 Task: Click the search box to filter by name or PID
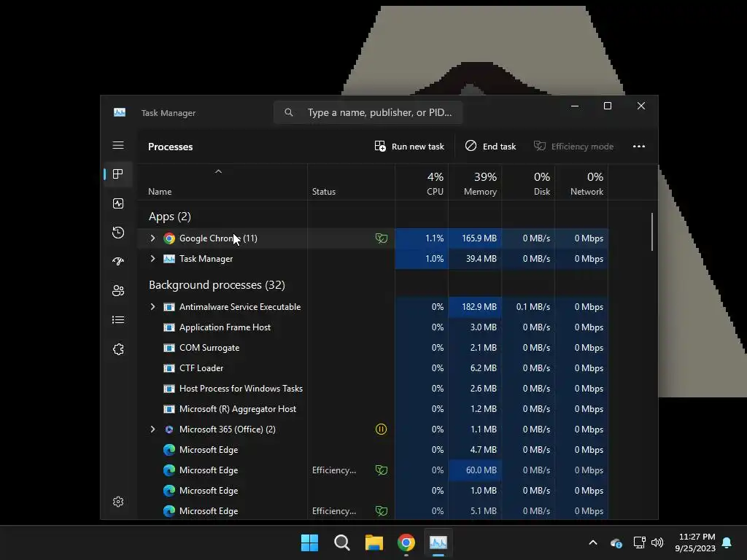pos(368,112)
